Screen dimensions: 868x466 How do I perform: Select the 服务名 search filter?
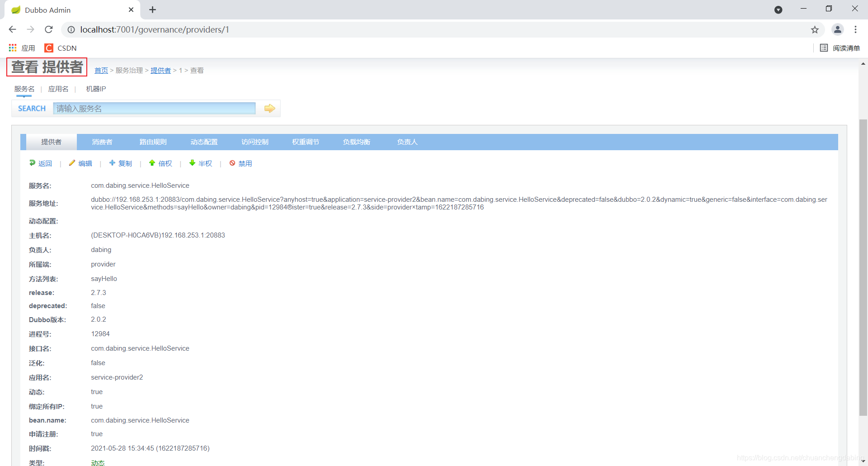point(24,89)
